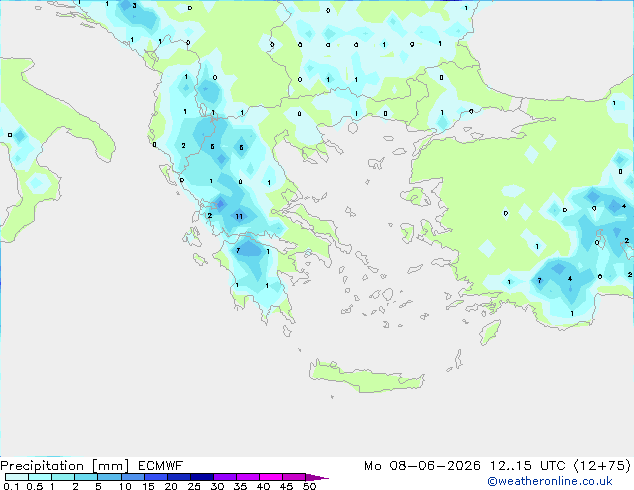Click the '50' legend scale label

[309, 486]
